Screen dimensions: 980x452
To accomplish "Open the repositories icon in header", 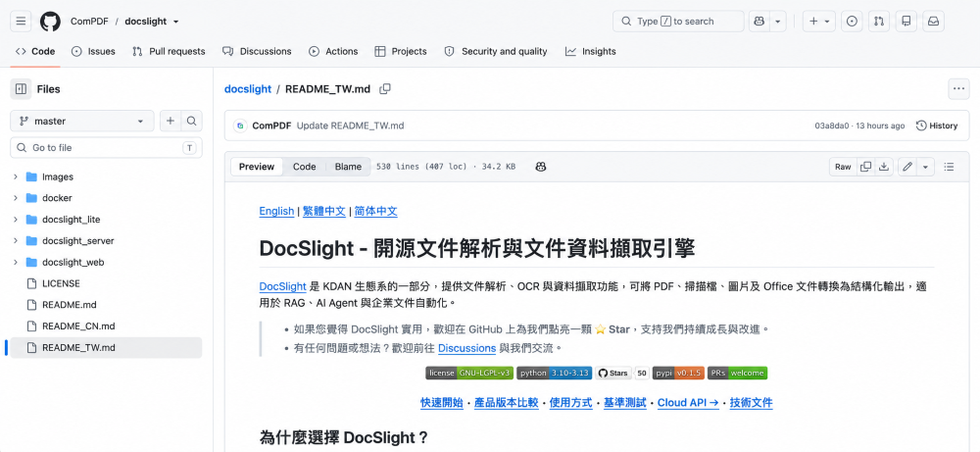I will pos(906,22).
